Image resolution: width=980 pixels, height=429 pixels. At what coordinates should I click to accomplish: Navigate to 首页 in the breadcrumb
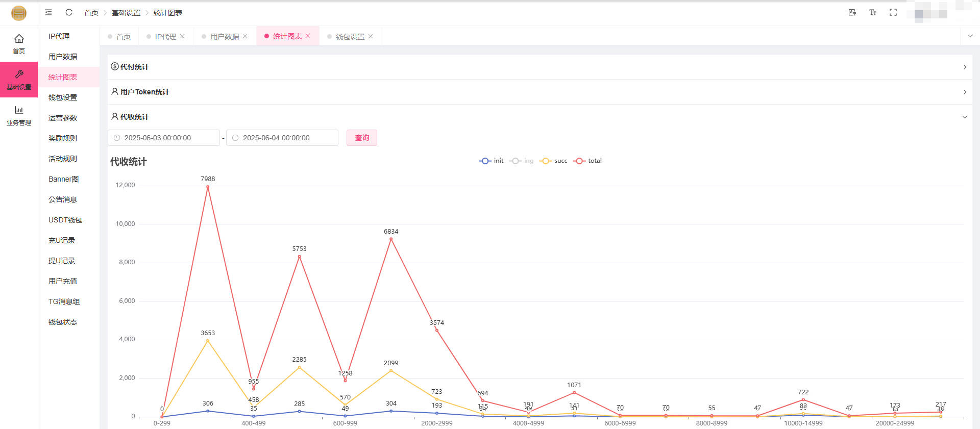(x=91, y=13)
